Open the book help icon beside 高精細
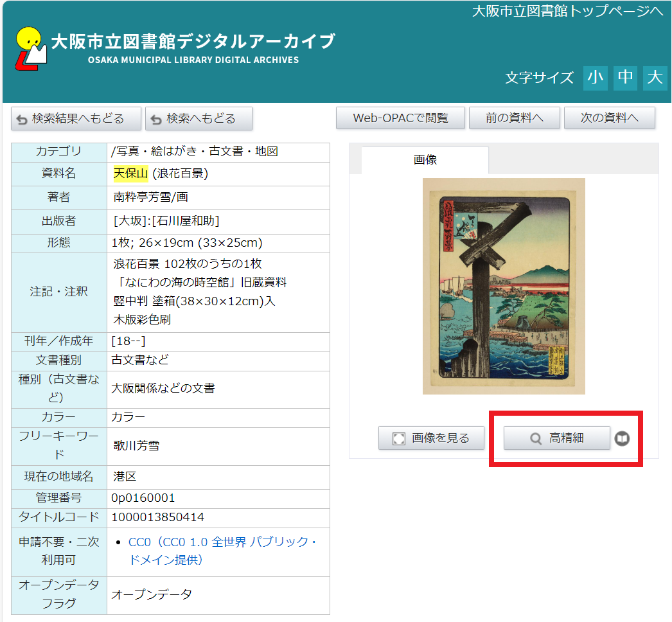 [622, 438]
